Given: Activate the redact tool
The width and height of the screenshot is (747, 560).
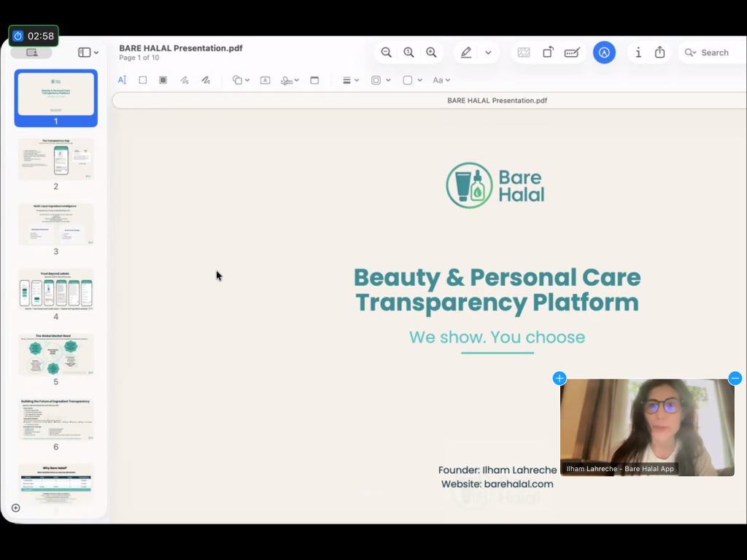Looking at the screenshot, I should tap(163, 80).
